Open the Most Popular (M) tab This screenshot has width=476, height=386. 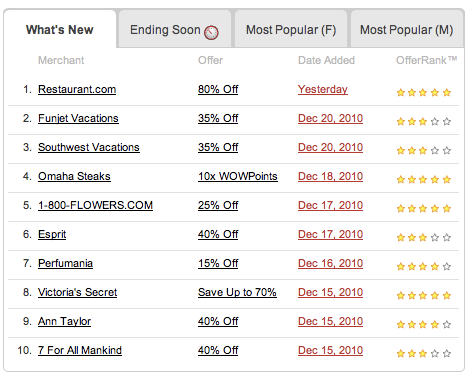point(407,30)
